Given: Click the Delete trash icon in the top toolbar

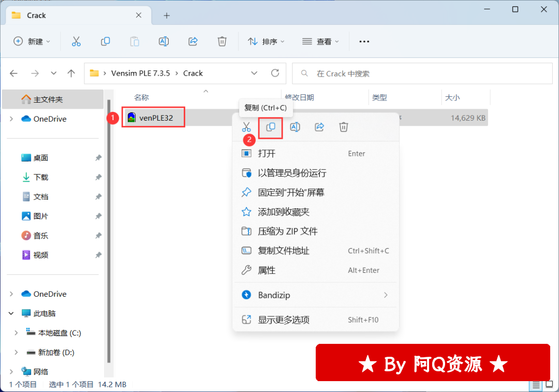Looking at the screenshot, I should (x=222, y=41).
